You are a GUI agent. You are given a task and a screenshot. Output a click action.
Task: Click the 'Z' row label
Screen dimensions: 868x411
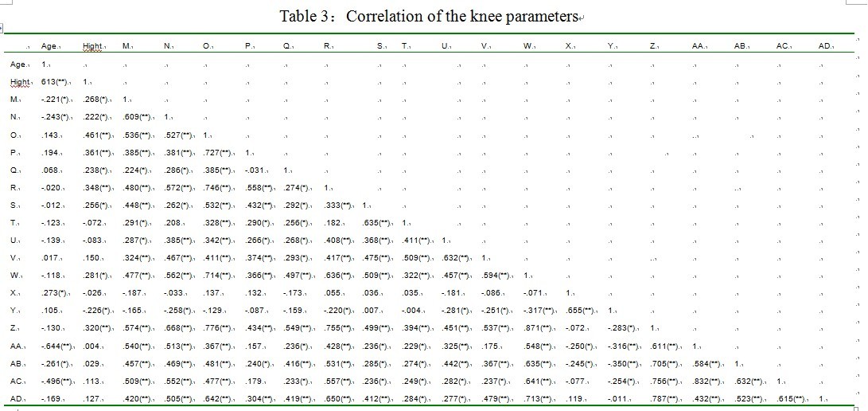pos(14,327)
